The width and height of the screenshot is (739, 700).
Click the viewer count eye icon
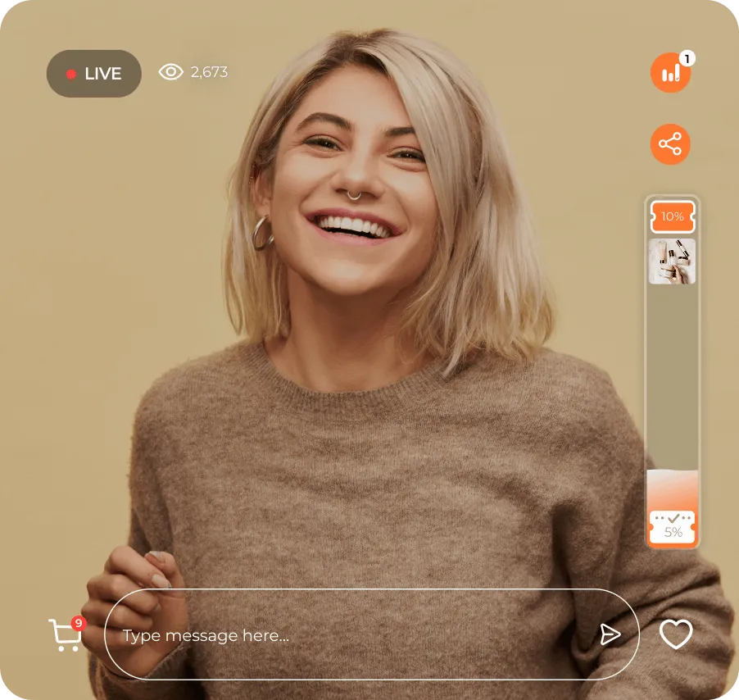click(x=170, y=72)
